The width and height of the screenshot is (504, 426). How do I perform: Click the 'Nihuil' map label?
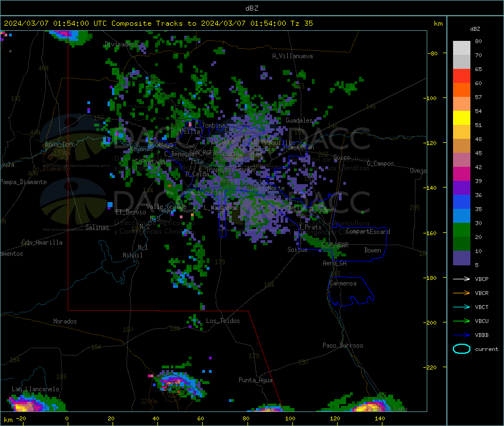pyautogui.click(x=132, y=255)
